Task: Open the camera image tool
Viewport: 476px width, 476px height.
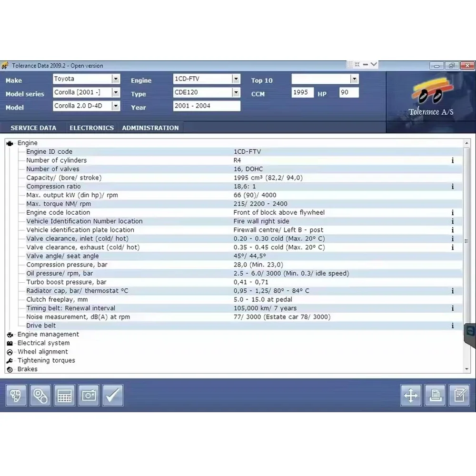Action: [89, 395]
